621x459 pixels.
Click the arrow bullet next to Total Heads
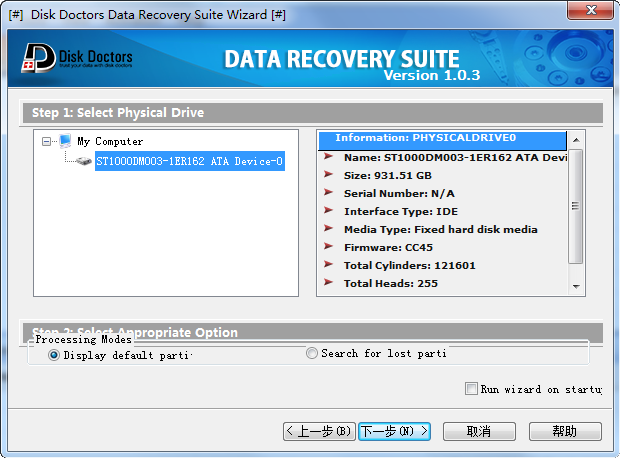(x=329, y=283)
